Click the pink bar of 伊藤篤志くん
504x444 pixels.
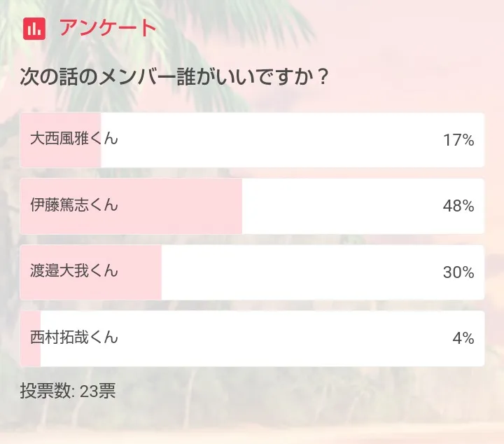(x=131, y=206)
